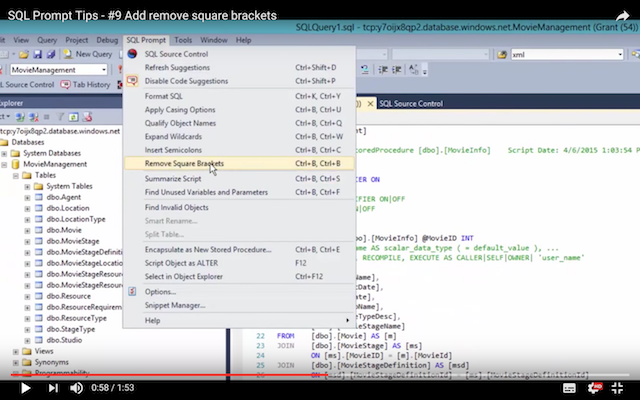640x400 pixels.
Task: Collapse the MovieManagement database node
Action: 4,164
